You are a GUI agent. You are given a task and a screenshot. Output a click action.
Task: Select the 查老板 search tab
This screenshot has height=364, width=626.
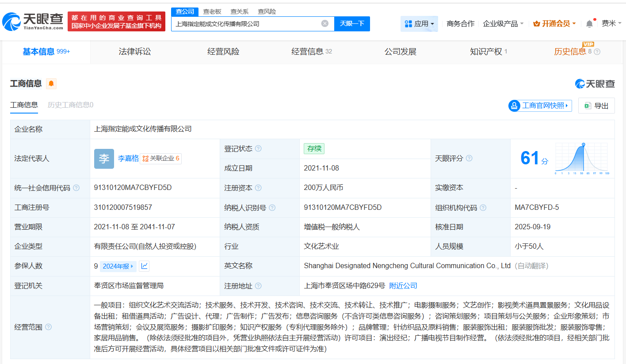(x=212, y=11)
